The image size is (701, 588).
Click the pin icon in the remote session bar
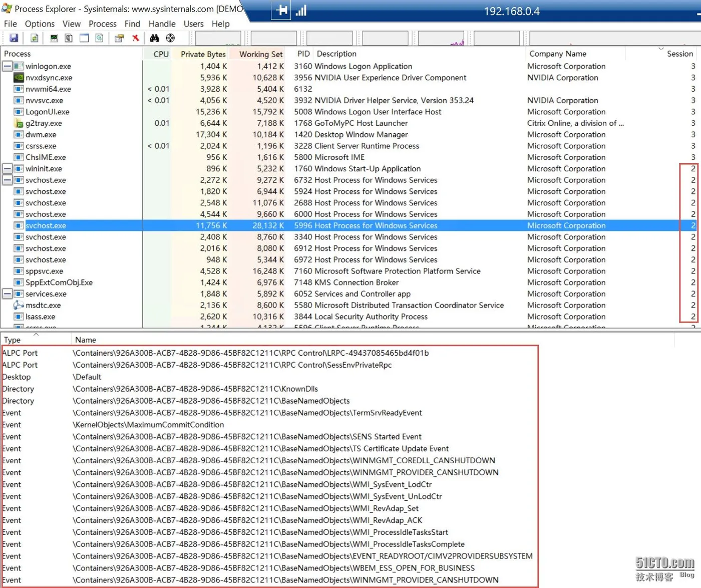click(281, 11)
